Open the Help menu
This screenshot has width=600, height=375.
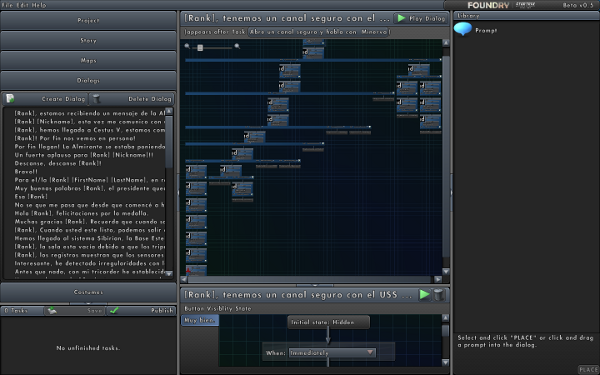tap(39, 5)
